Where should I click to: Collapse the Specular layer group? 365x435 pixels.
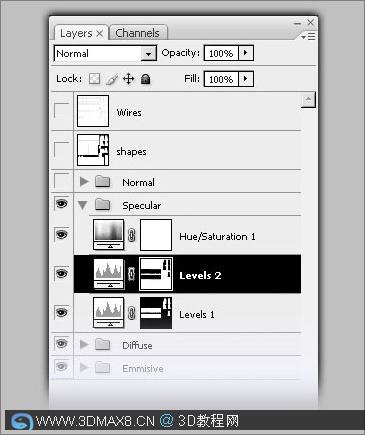[83, 205]
